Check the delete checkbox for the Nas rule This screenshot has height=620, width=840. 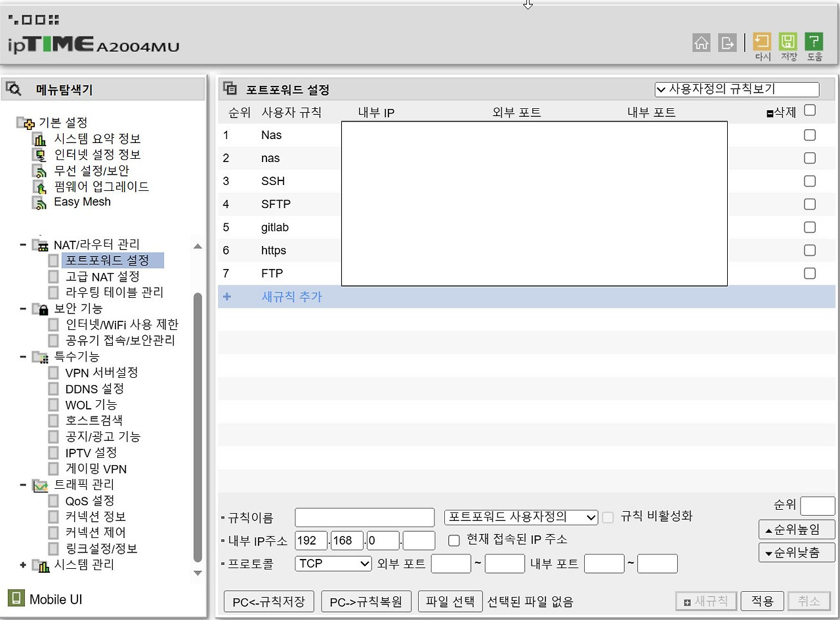click(809, 134)
